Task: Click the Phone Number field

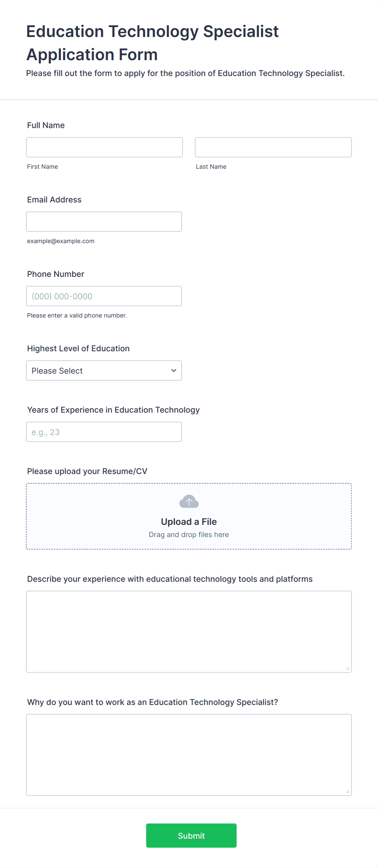Action: click(104, 296)
